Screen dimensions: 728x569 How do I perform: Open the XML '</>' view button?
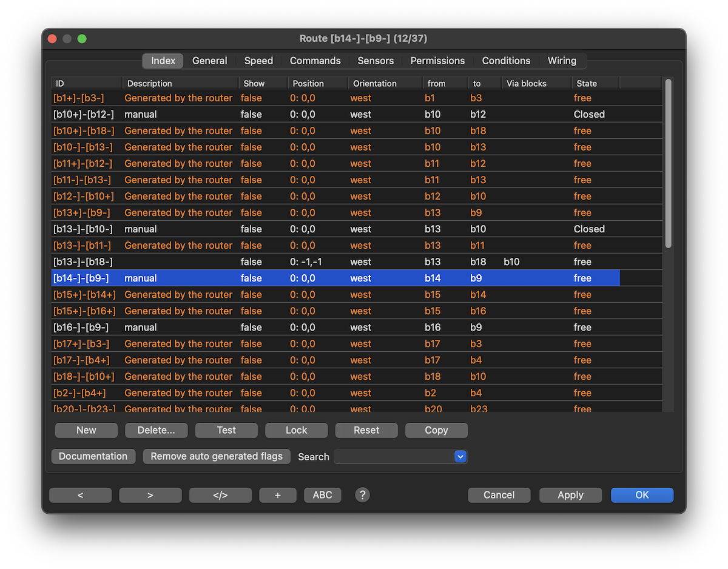pyautogui.click(x=220, y=495)
